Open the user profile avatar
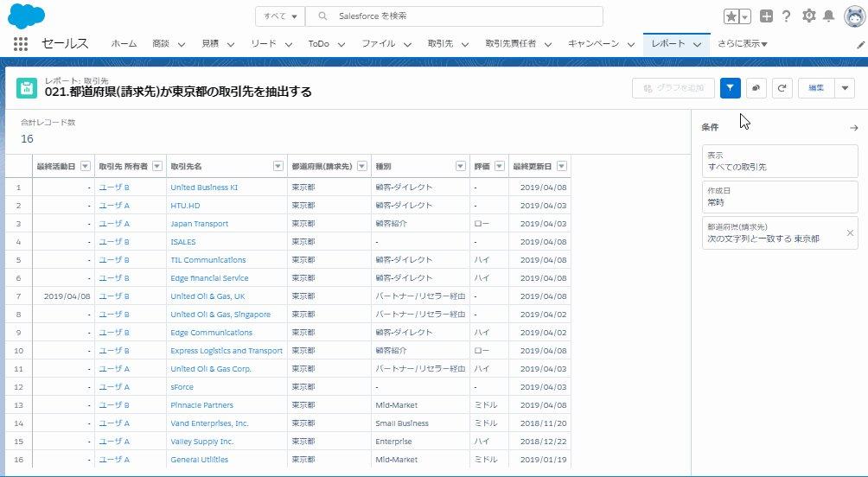The width and height of the screenshot is (868, 477). point(855,16)
